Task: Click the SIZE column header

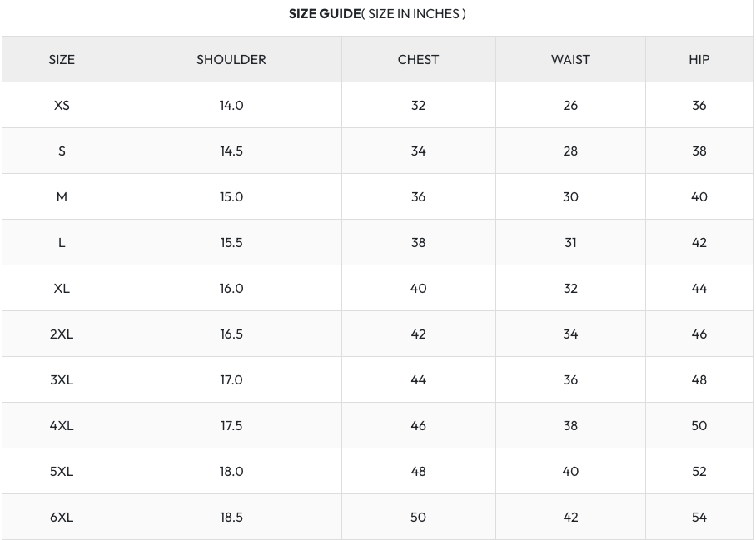Action: [62, 60]
